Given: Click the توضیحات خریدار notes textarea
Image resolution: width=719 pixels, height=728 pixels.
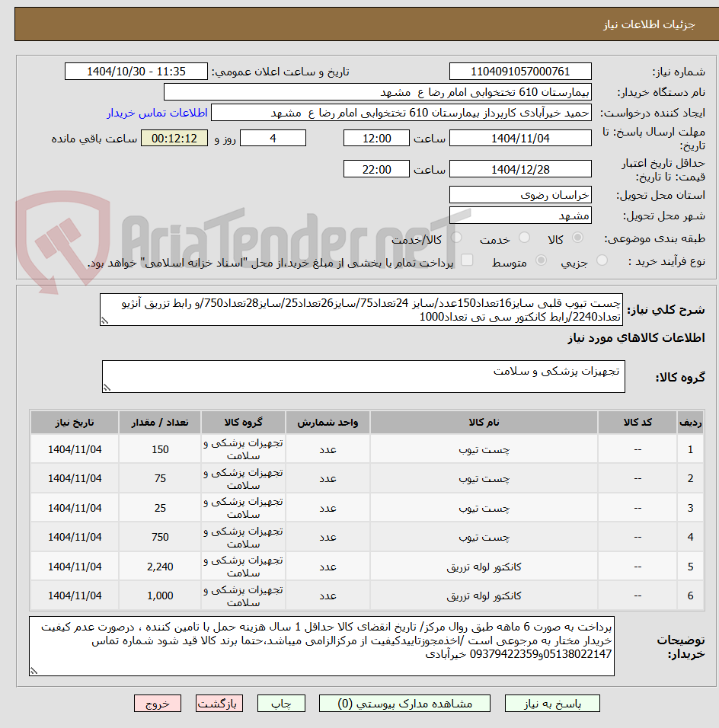Looking at the screenshot, I should tap(321, 647).
